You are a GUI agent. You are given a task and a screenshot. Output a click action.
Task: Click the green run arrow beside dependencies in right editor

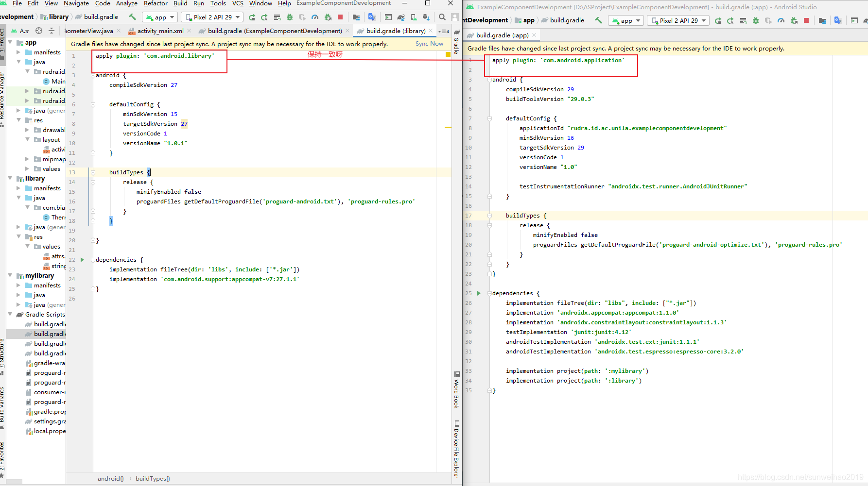(479, 293)
